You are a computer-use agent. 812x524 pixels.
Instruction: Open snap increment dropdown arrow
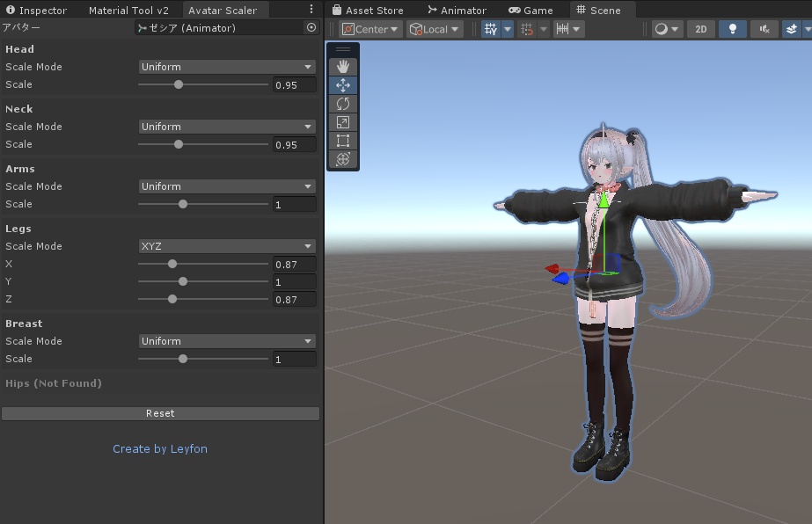point(576,30)
